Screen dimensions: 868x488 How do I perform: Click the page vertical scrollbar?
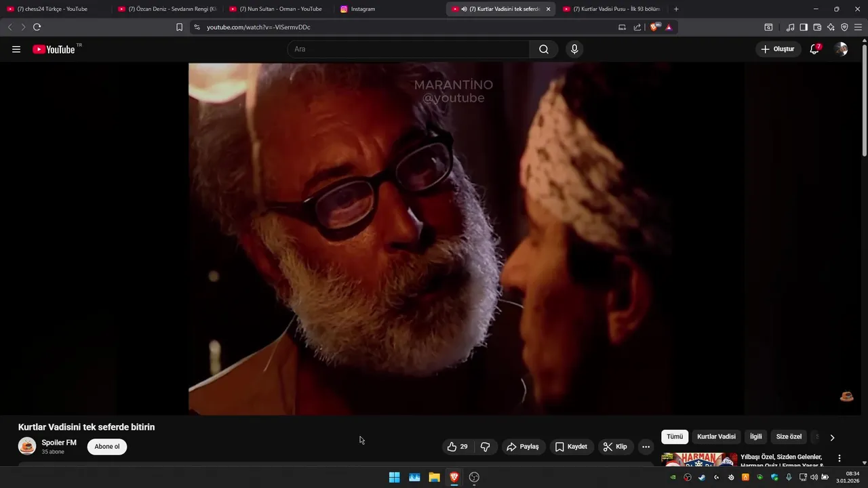point(864,100)
